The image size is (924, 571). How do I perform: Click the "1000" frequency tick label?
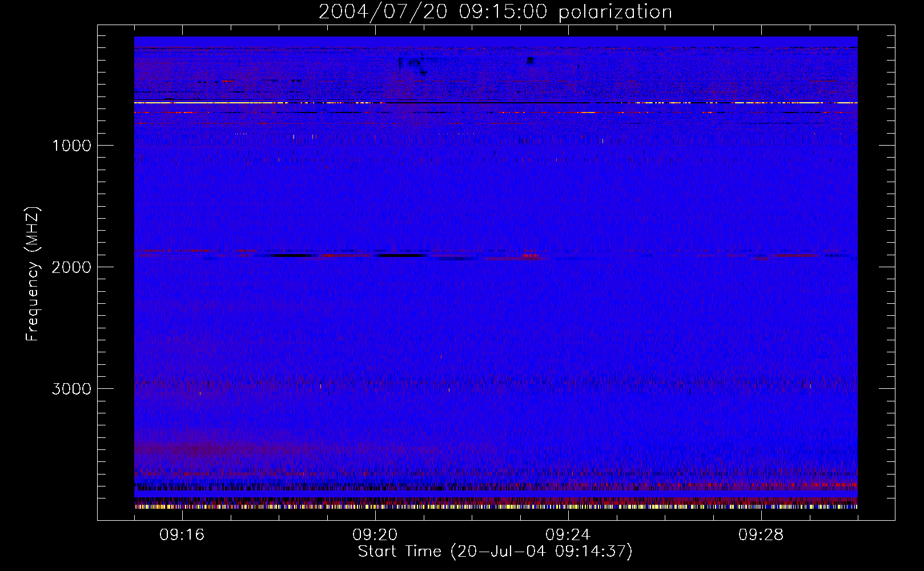72,146
